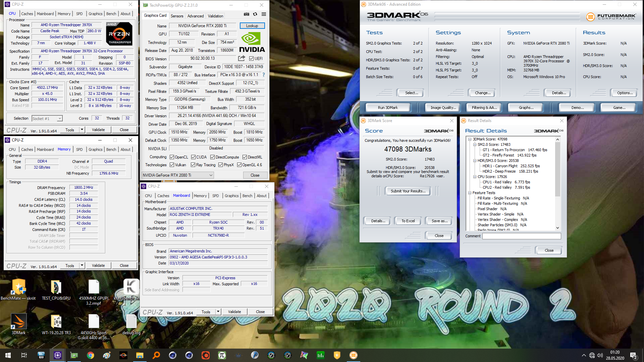This screenshot has width=644, height=362.
Task: Open GPU selector dropdown NVIDIA GeForce RTX 2080 Ti
Action: tap(178, 175)
